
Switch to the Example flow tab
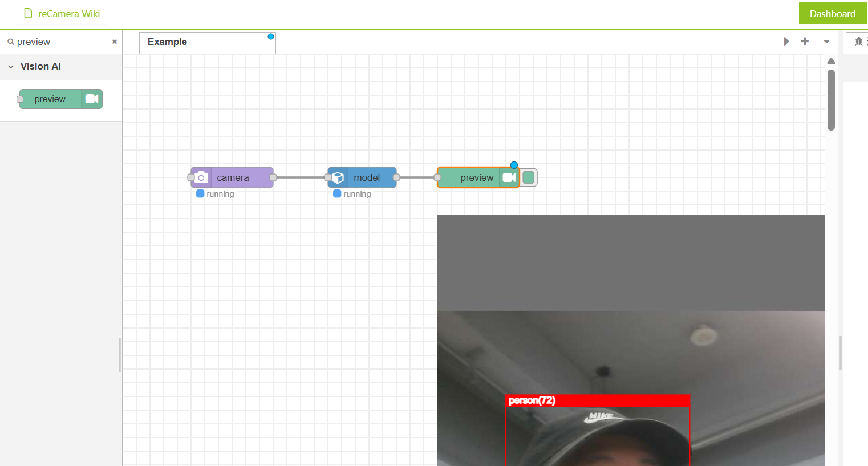168,42
